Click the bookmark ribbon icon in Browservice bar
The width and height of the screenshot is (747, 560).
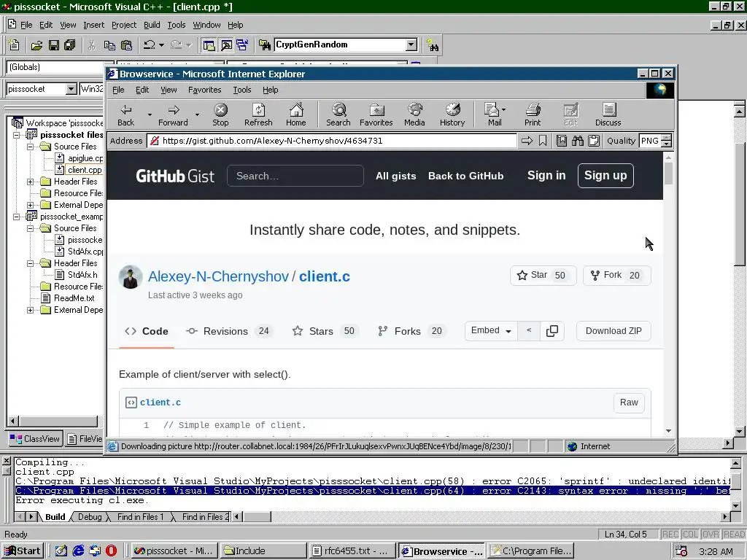(x=543, y=141)
